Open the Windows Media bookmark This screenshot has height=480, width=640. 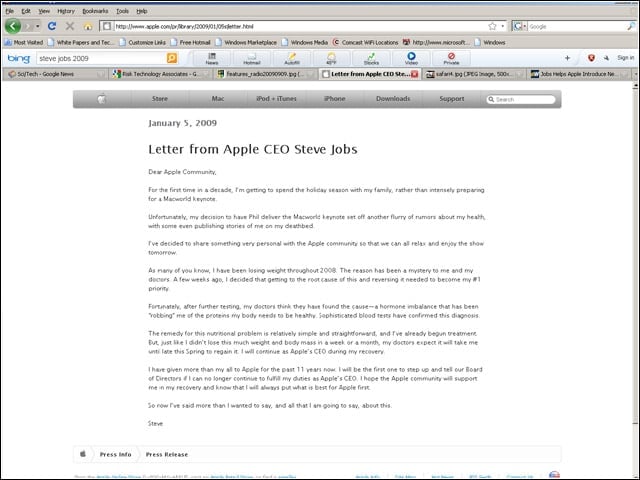coord(304,42)
